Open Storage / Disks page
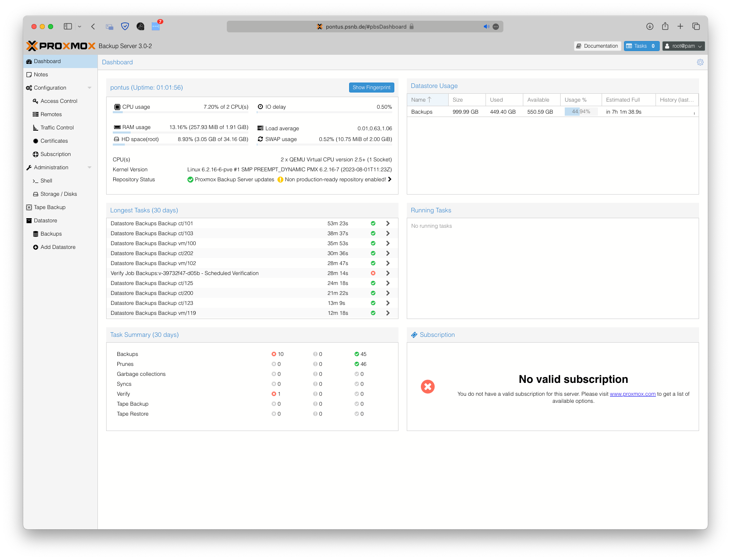Viewport: 731px width, 560px height. 61,194
